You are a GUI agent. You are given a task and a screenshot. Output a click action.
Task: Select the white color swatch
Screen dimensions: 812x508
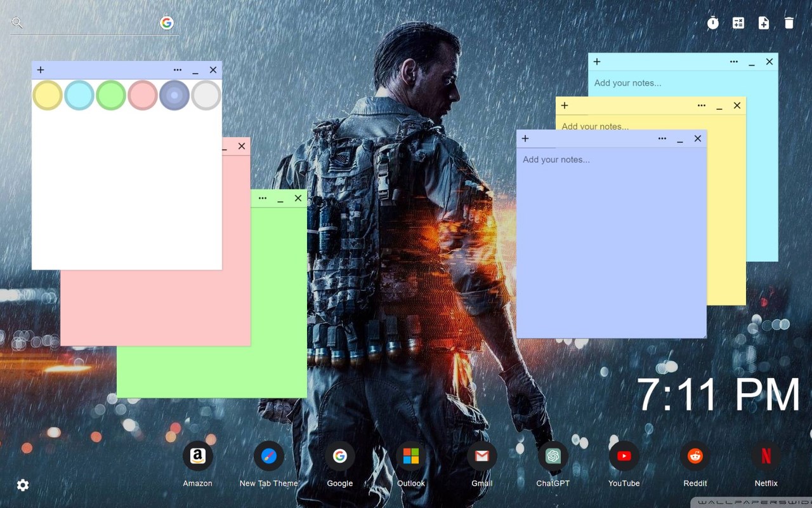pyautogui.click(x=206, y=95)
